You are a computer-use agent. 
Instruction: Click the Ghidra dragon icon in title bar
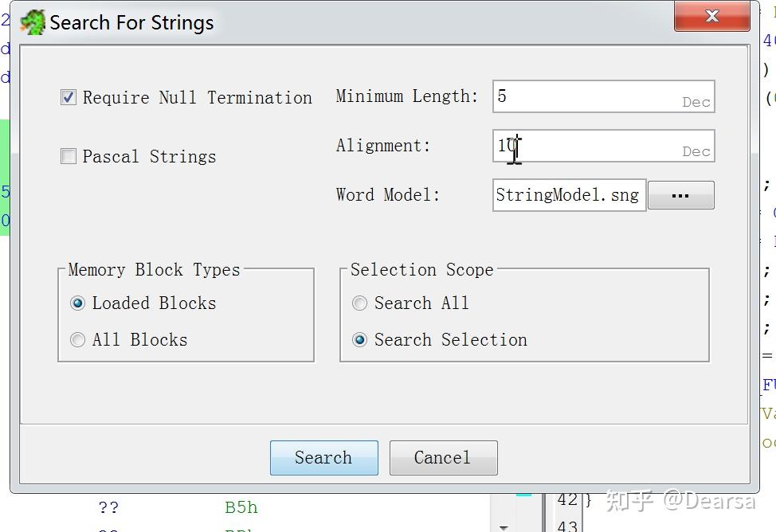click(33, 22)
